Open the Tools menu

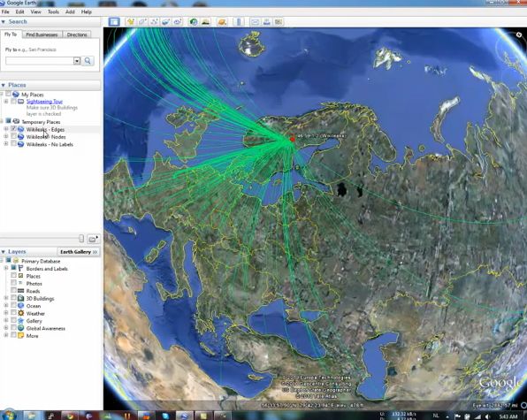pos(53,11)
